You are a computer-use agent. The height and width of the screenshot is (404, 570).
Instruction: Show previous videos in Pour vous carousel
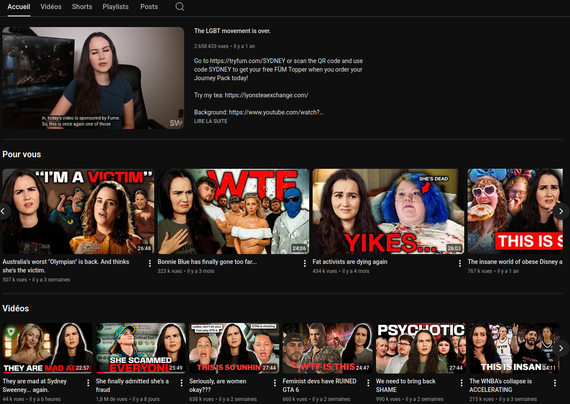coord(4,211)
